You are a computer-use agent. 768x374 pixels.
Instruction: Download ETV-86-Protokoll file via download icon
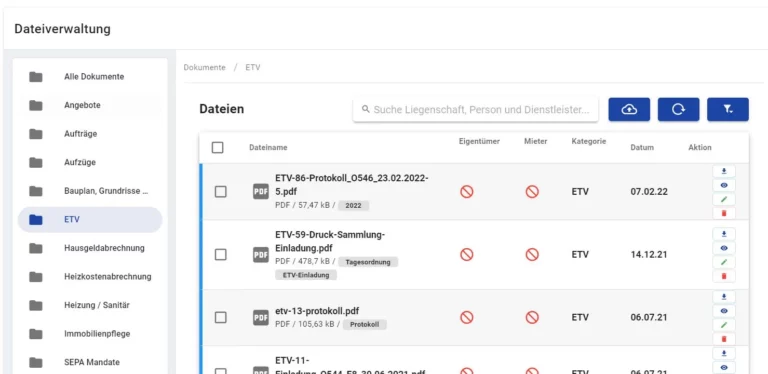[724, 171]
